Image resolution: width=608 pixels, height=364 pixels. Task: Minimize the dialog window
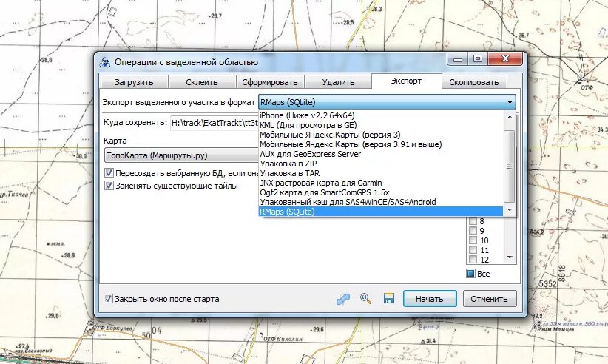[458, 59]
